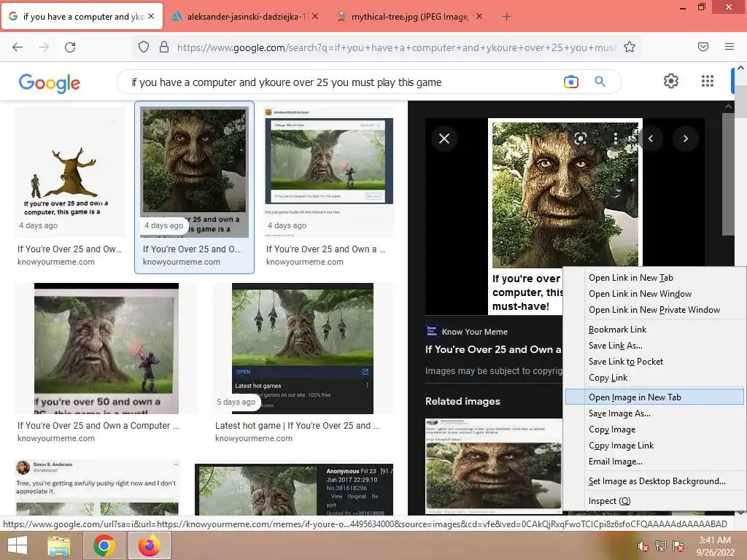Screen dimensions: 747x560
Task: Bookmark this page with the star
Action: (630, 47)
